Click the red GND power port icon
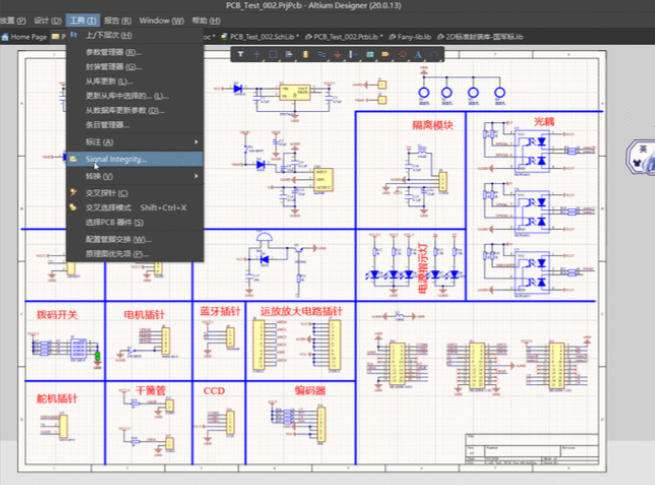Screen dimensions: 655x485 338,54
